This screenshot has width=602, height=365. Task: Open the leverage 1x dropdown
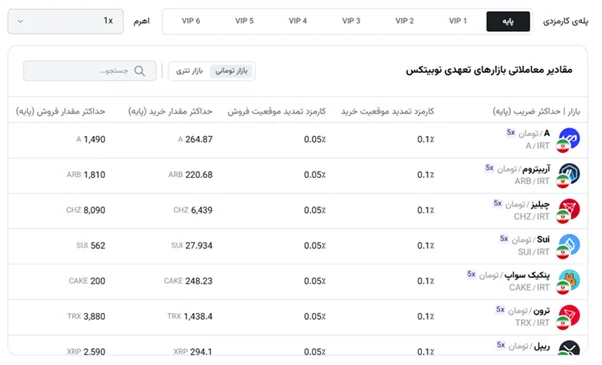[66, 21]
